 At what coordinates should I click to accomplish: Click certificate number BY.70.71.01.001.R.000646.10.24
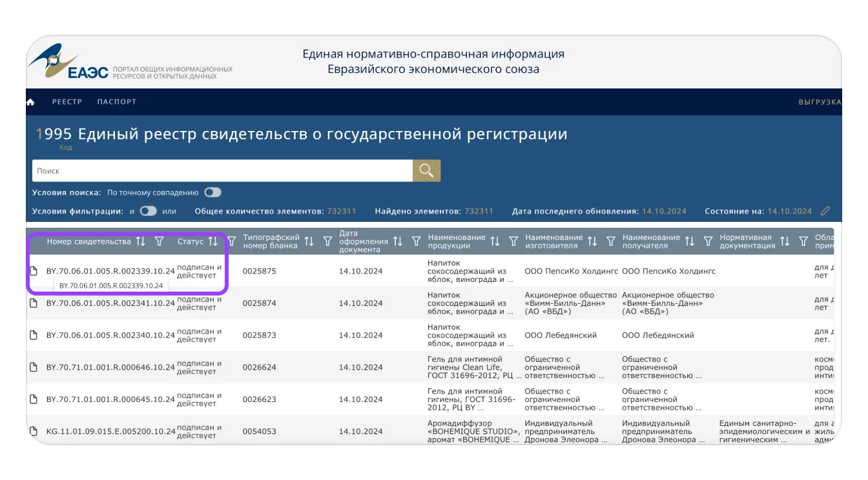110,367
